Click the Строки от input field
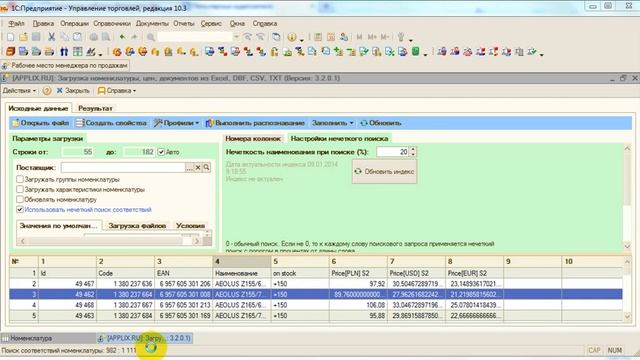Viewport: 640px width, 360px height. tap(78, 152)
